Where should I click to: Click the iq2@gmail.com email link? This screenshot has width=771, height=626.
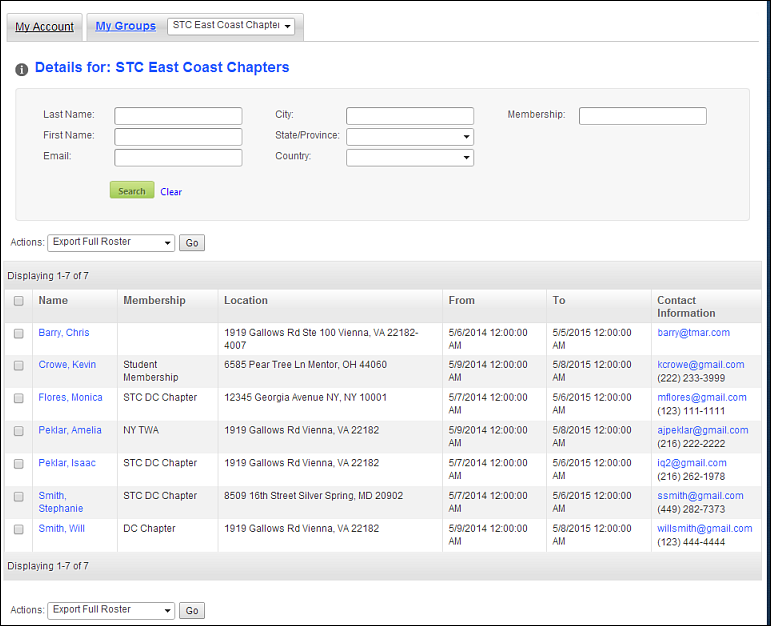click(x=692, y=463)
